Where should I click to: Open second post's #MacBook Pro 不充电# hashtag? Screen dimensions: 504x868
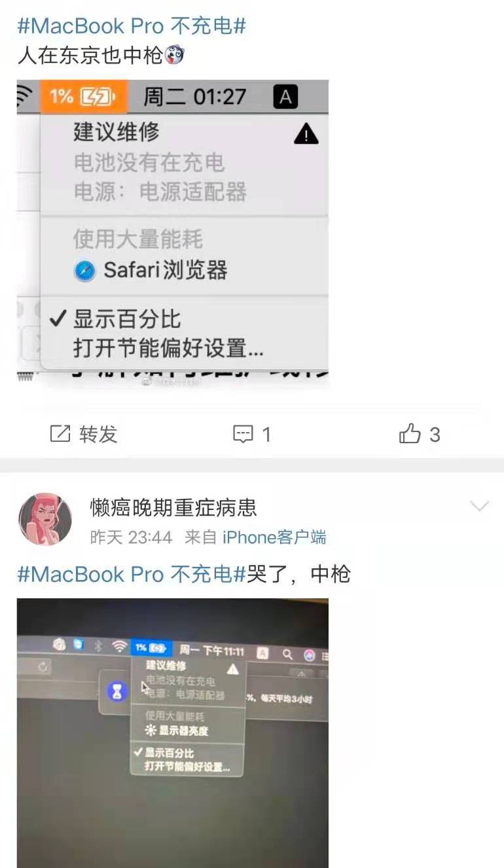[x=132, y=574]
